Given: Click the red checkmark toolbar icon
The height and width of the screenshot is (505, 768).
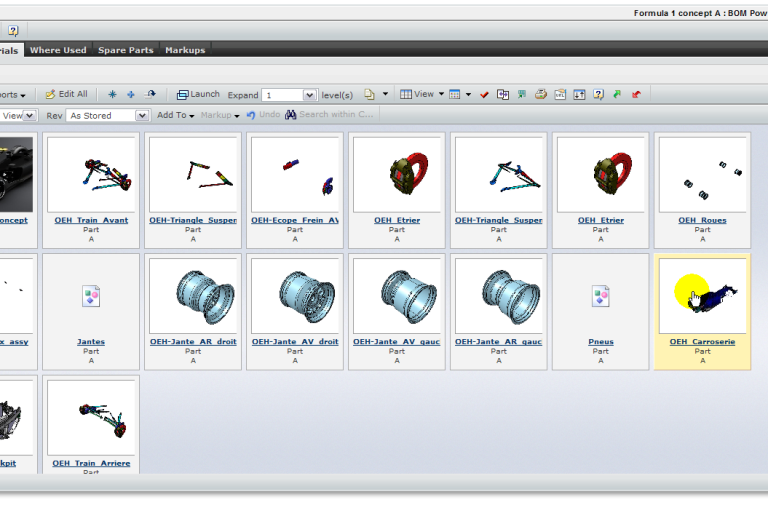Looking at the screenshot, I should click(484, 95).
